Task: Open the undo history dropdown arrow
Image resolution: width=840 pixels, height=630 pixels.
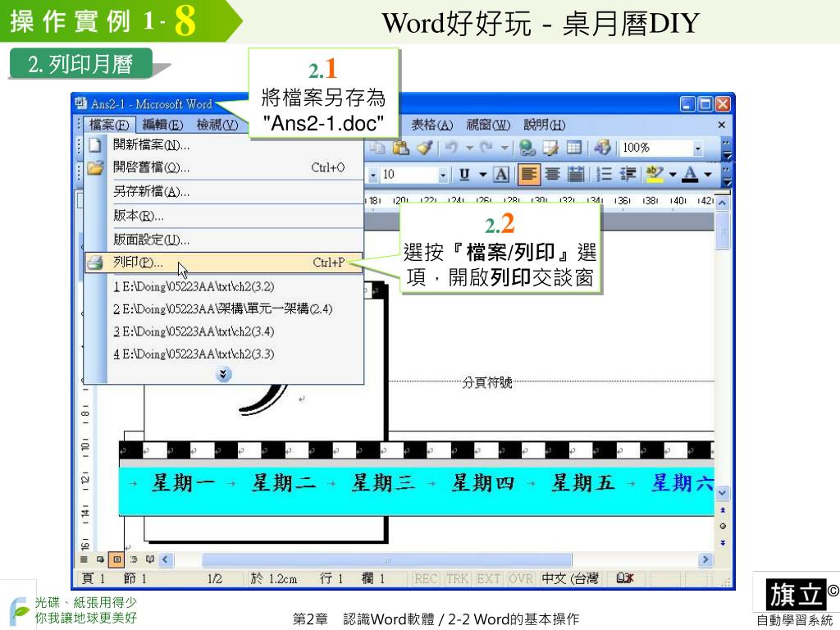Action: tap(469, 148)
